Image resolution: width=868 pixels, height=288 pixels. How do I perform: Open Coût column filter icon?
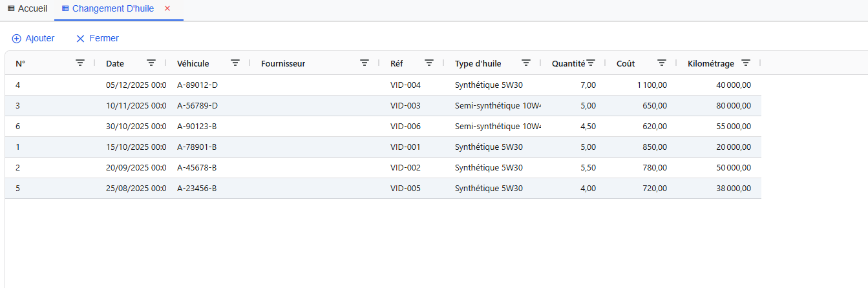point(662,63)
